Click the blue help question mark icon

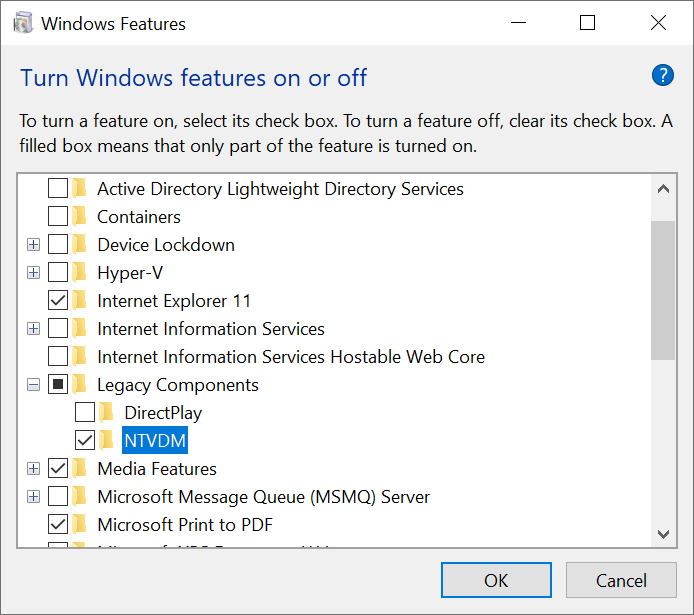(662, 75)
